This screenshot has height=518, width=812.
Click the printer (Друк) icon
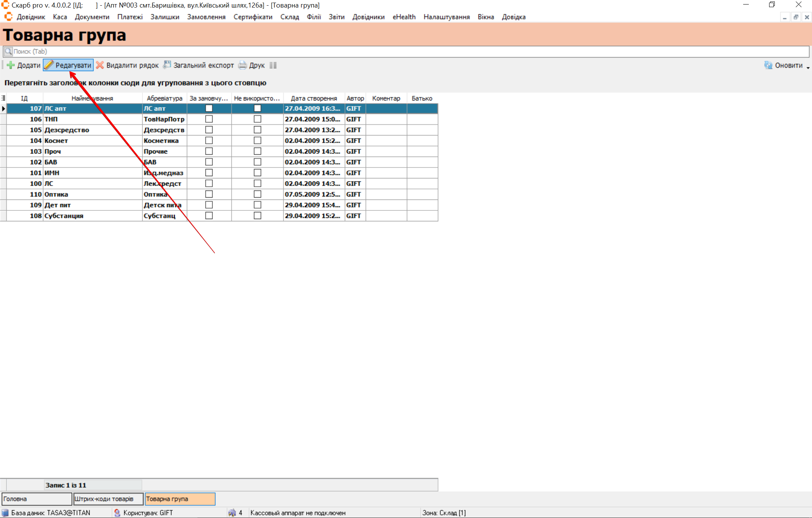click(243, 65)
